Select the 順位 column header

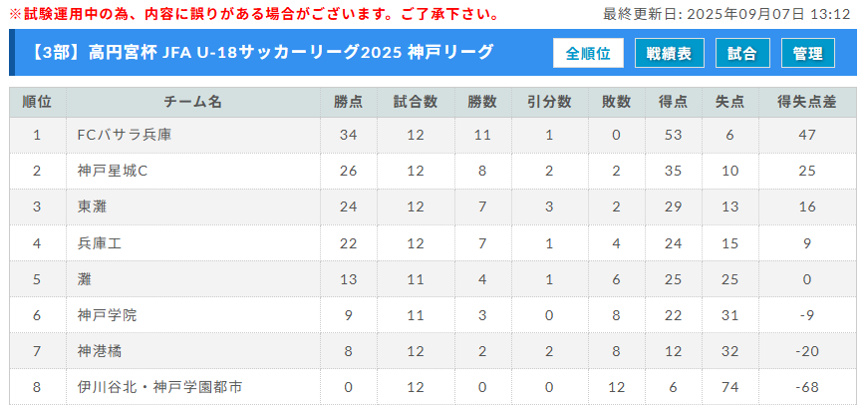[x=37, y=102]
